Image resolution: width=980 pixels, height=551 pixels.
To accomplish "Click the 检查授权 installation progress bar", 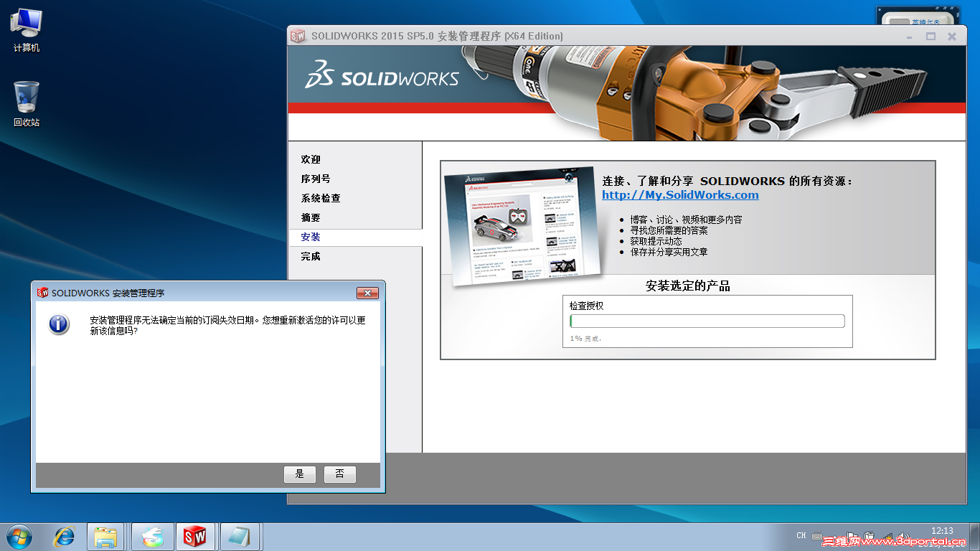I will pyautogui.click(x=707, y=321).
